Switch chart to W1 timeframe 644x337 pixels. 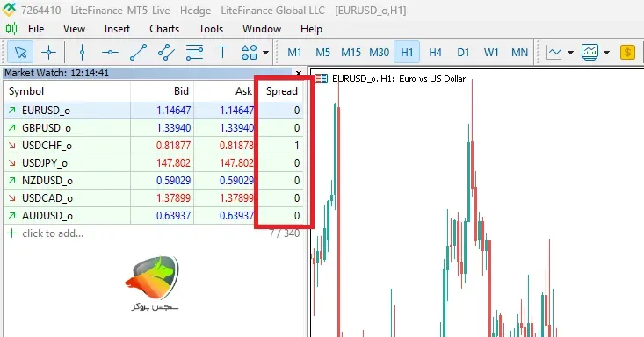pos(491,52)
